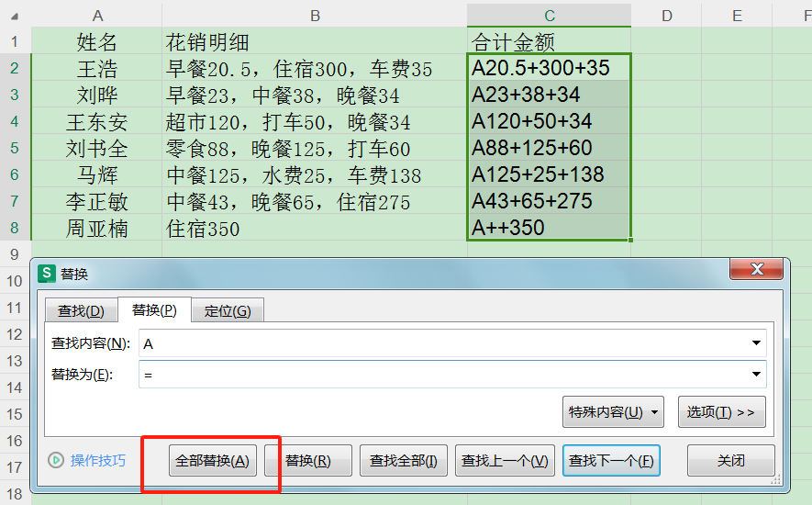Select row 13 header

point(15,361)
